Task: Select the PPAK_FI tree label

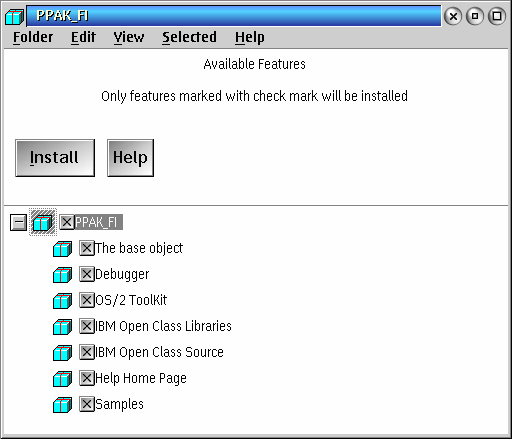Action: pyautogui.click(x=99, y=222)
